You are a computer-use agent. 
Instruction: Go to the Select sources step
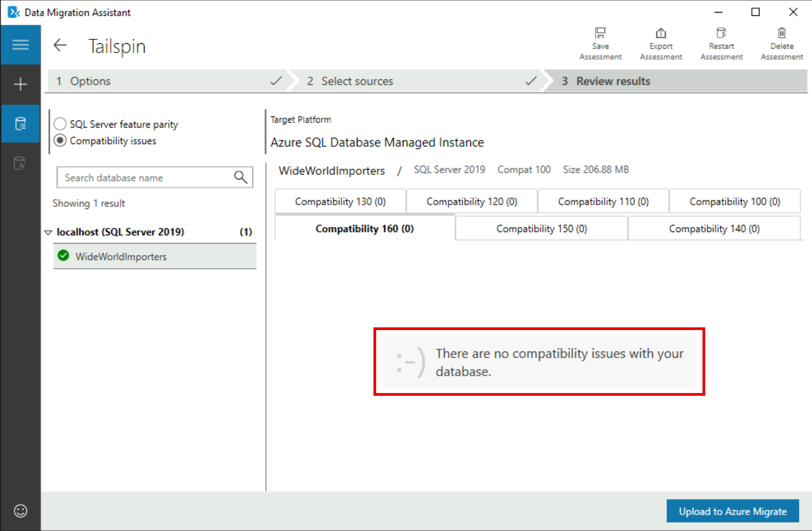(x=357, y=81)
